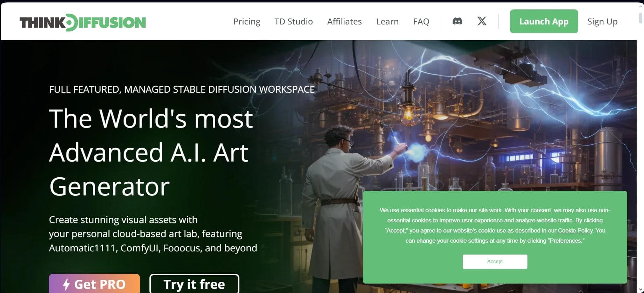This screenshot has height=293, width=644.
Task: Open the Learn menu item
Action: pyautogui.click(x=387, y=22)
